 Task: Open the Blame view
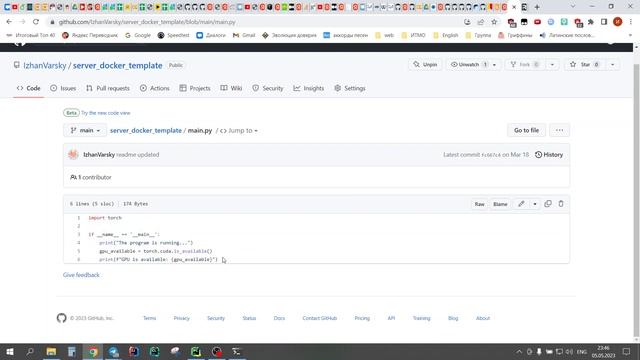click(500, 204)
